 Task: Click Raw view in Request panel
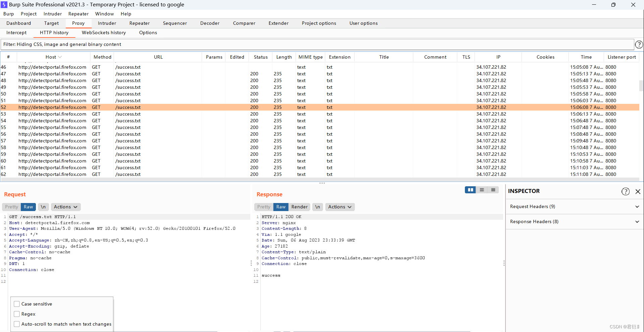pyautogui.click(x=29, y=207)
